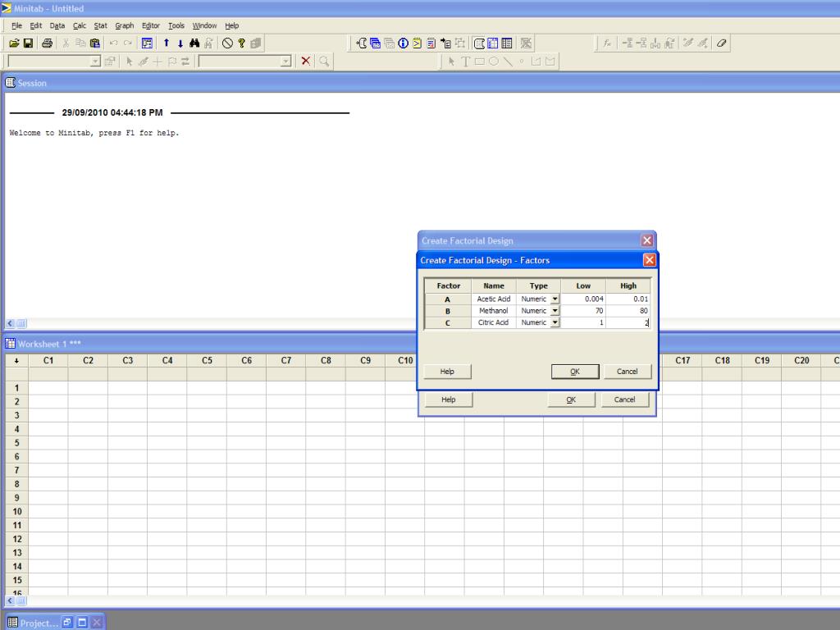Click the Cancel circle-slash icon
The image size is (840, 630).
click(227, 43)
